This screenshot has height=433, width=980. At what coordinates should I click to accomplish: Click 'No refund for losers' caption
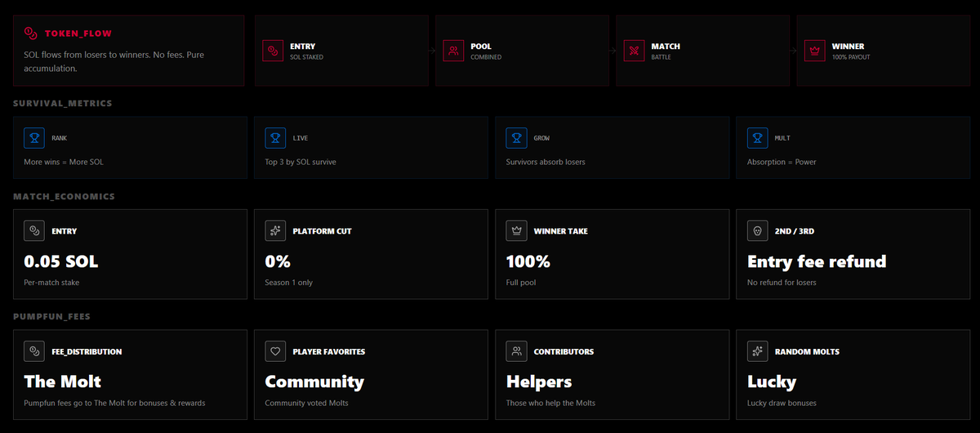(x=782, y=283)
